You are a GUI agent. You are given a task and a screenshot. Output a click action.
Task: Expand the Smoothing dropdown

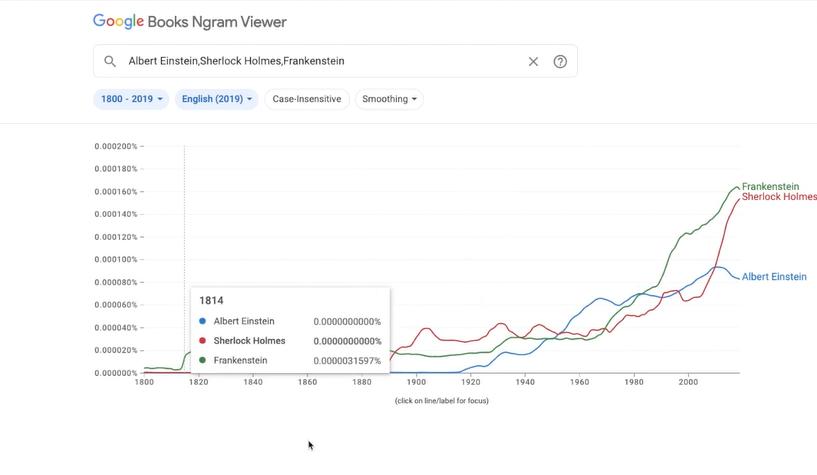[x=389, y=99]
